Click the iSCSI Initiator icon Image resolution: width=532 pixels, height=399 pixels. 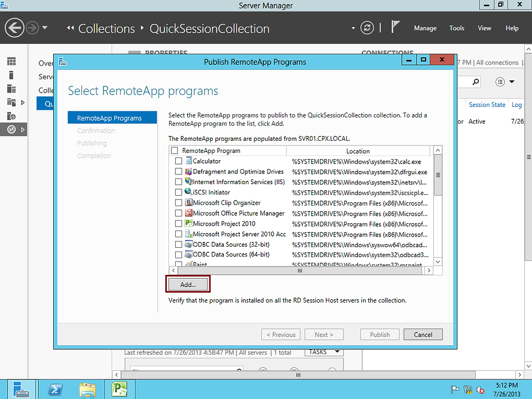188,192
